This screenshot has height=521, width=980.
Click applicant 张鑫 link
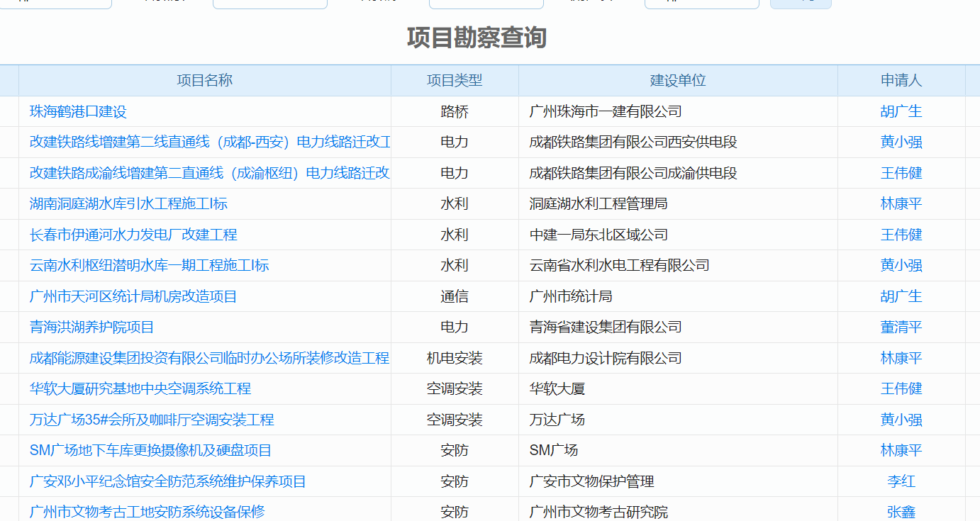pos(901,511)
